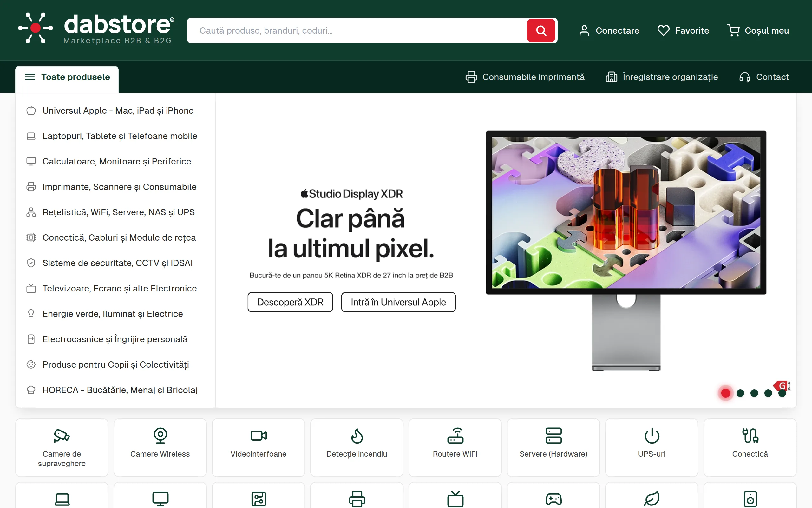Click the Studio Display XDR monitor image
The height and width of the screenshot is (508, 812).
626,251
